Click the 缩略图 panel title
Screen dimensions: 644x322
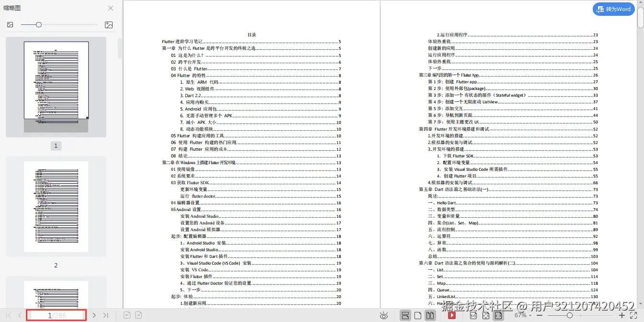(x=12, y=8)
